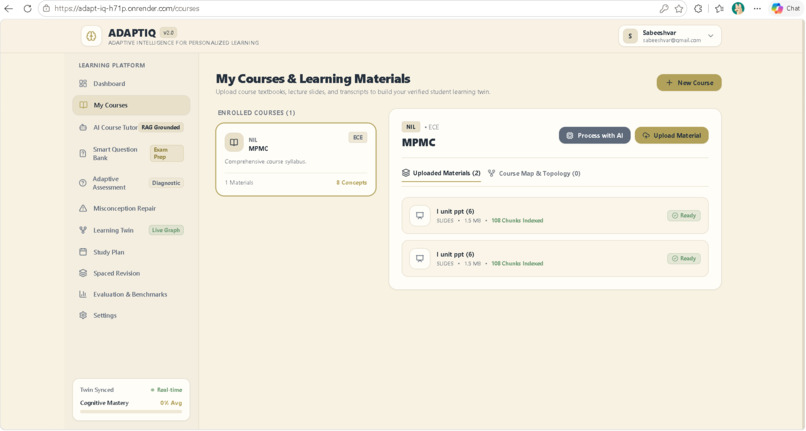Click the Settings gear icon in sidebar

83,315
